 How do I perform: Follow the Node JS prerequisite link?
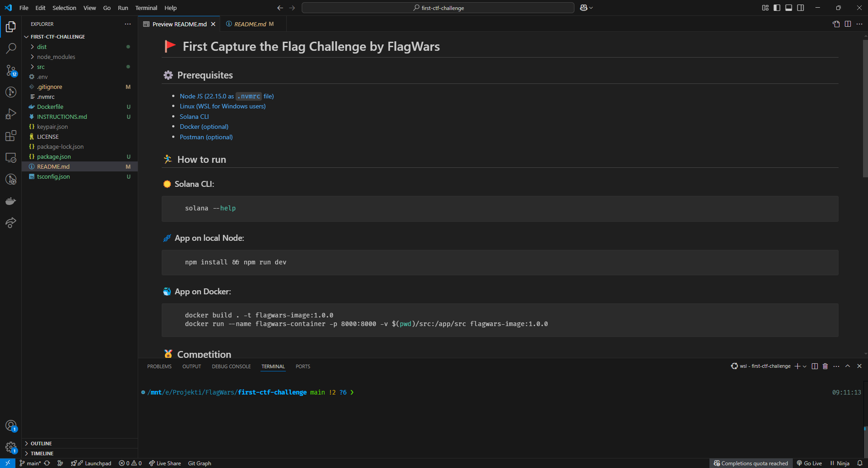pyautogui.click(x=227, y=96)
